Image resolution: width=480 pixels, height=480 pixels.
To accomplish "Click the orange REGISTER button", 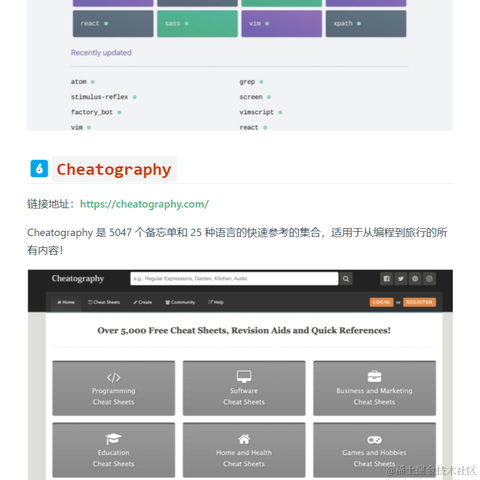I will pos(419,302).
